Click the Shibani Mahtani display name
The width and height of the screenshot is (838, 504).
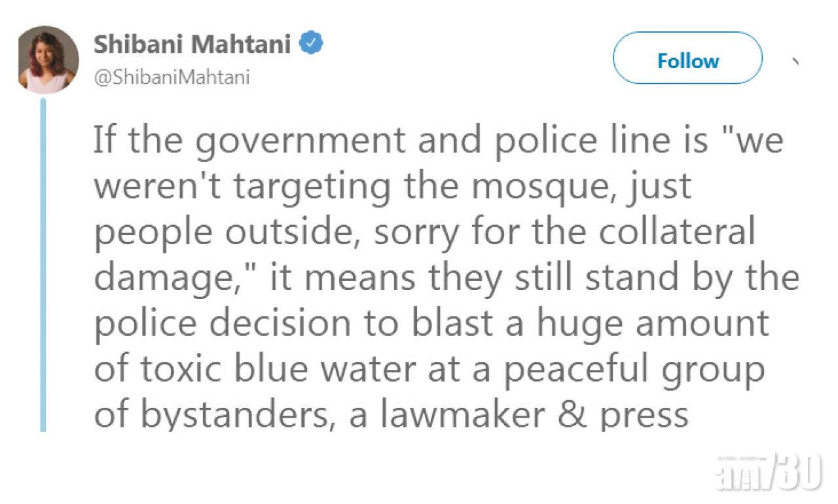click(194, 45)
